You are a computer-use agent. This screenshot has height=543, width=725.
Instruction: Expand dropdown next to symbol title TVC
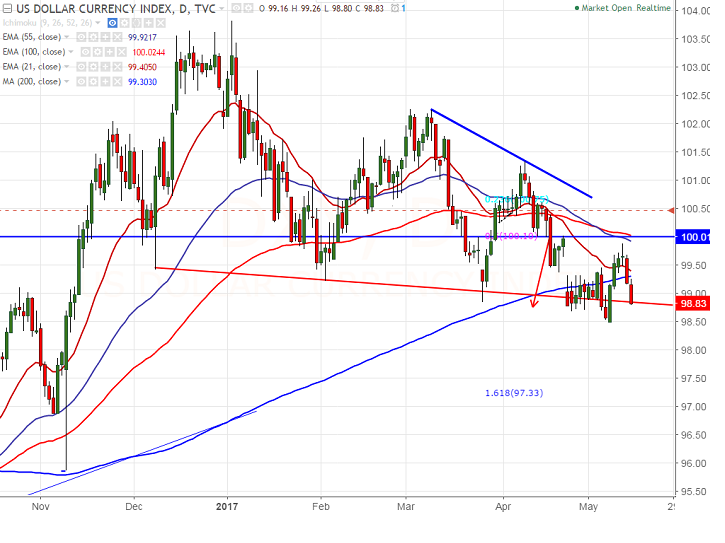tap(222, 9)
